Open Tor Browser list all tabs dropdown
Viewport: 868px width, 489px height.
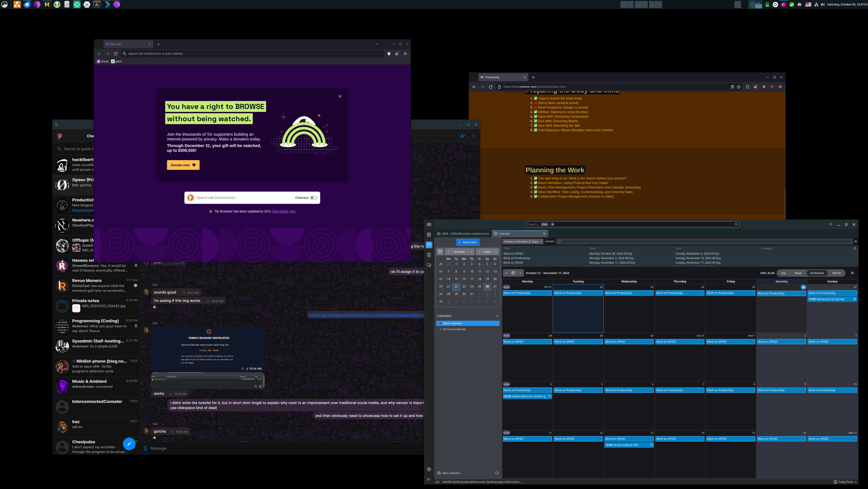(377, 44)
